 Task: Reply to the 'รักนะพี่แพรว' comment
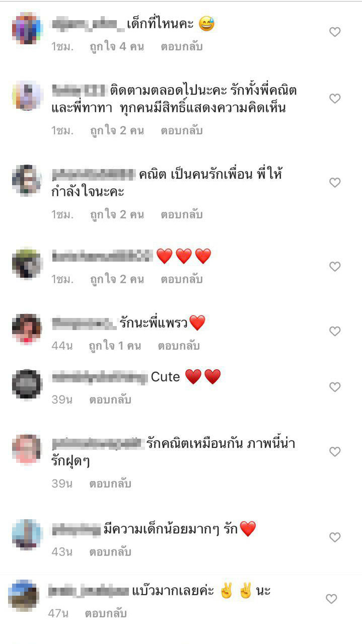point(179,346)
